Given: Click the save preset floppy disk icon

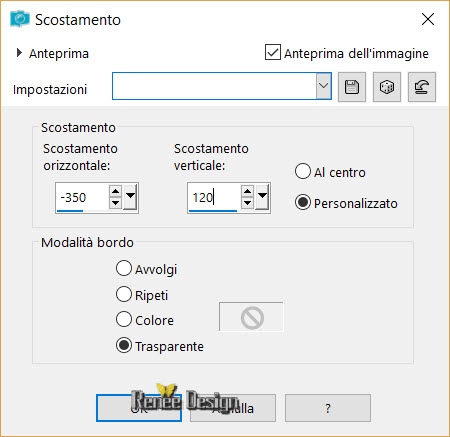Looking at the screenshot, I should tap(352, 87).
